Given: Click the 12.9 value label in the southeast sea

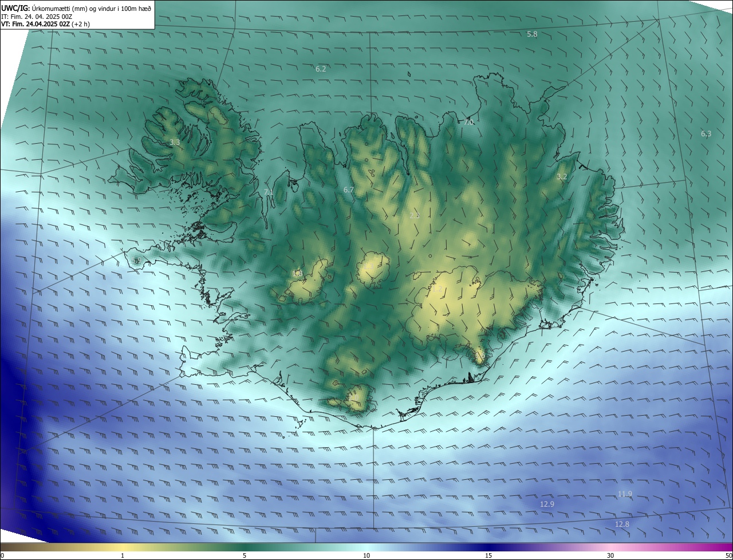Looking at the screenshot, I should coord(547,504).
